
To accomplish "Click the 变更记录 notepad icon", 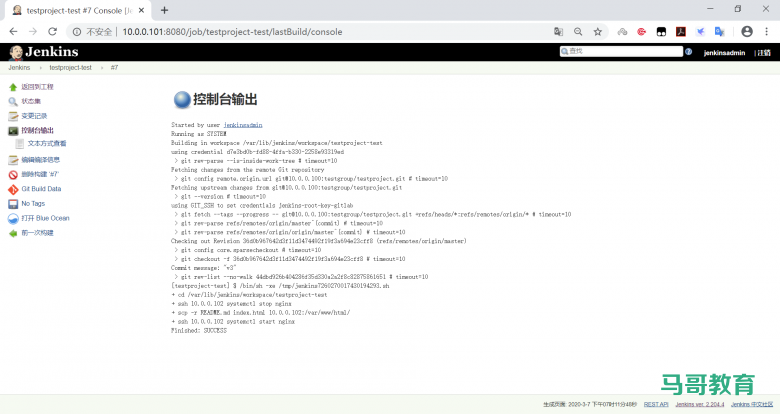I will (13, 116).
